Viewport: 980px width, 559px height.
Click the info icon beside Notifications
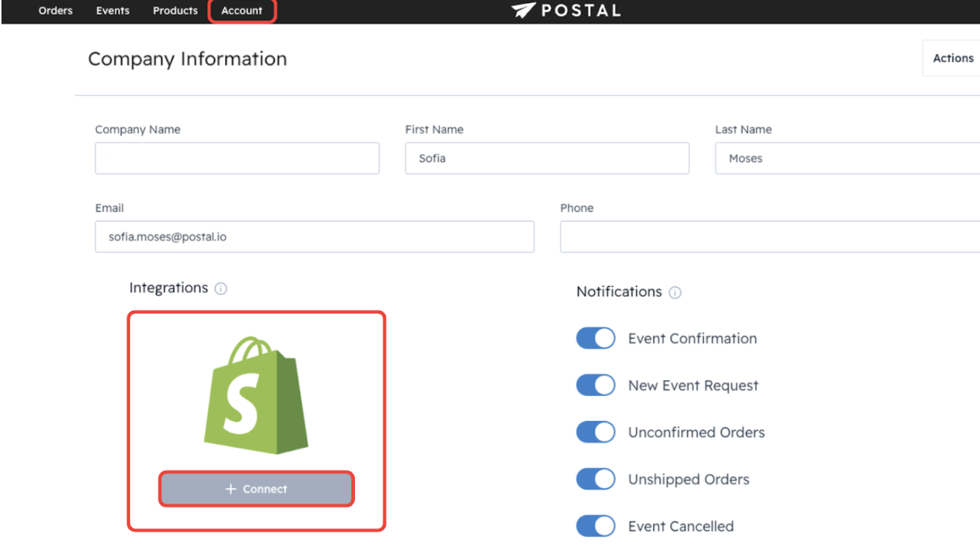[x=675, y=292]
